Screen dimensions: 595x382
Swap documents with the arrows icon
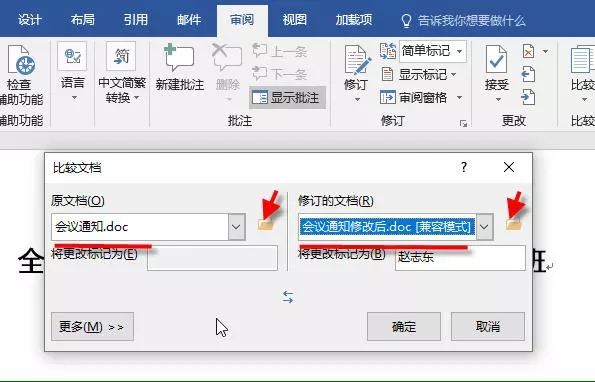[x=288, y=297]
